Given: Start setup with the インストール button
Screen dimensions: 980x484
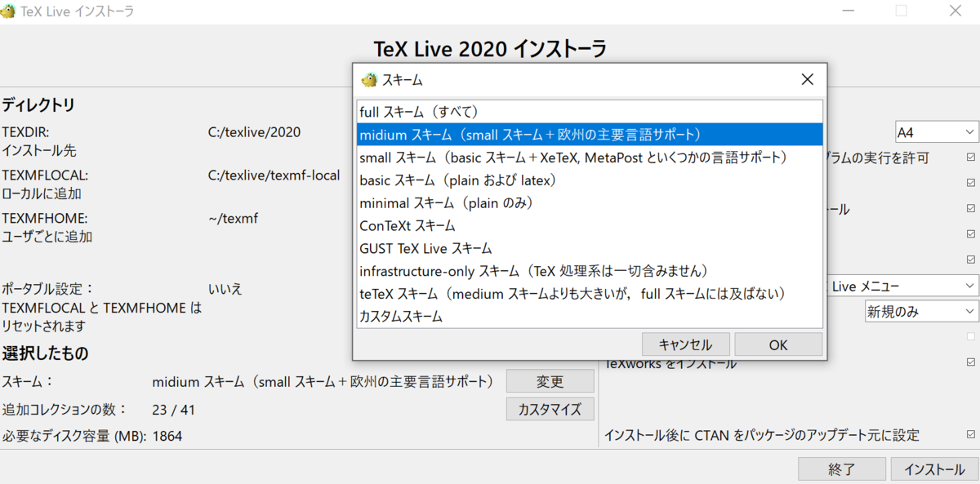Looking at the screenshot, I should (x=934, y=469).
